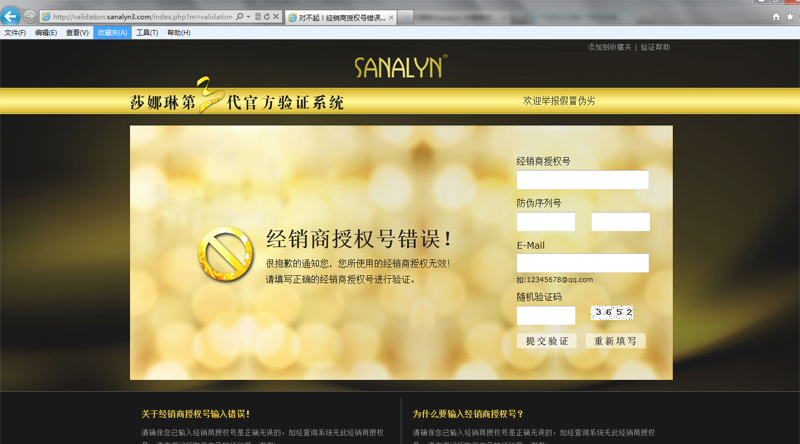
Task: Focus the first 防伪序列号 input box
Action: [546, 222]
